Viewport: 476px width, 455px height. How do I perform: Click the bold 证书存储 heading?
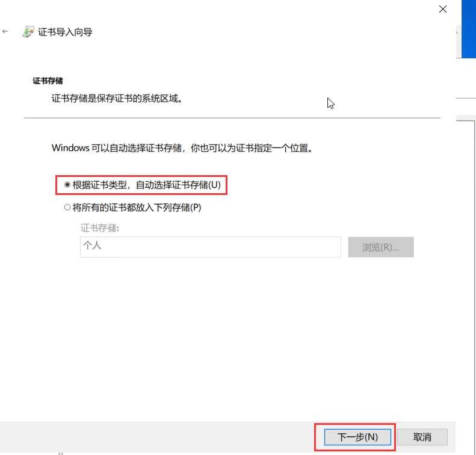[48, 81]
